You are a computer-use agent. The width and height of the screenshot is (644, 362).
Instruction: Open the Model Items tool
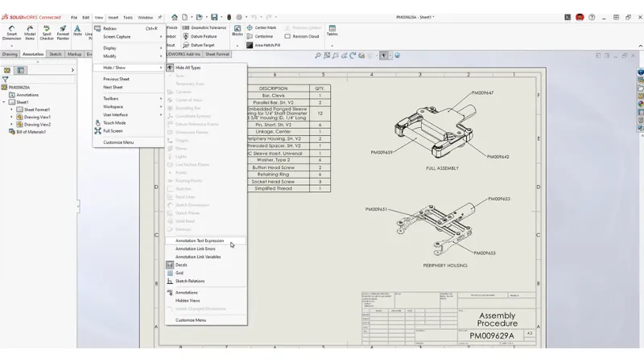click(x=30, y=32)
